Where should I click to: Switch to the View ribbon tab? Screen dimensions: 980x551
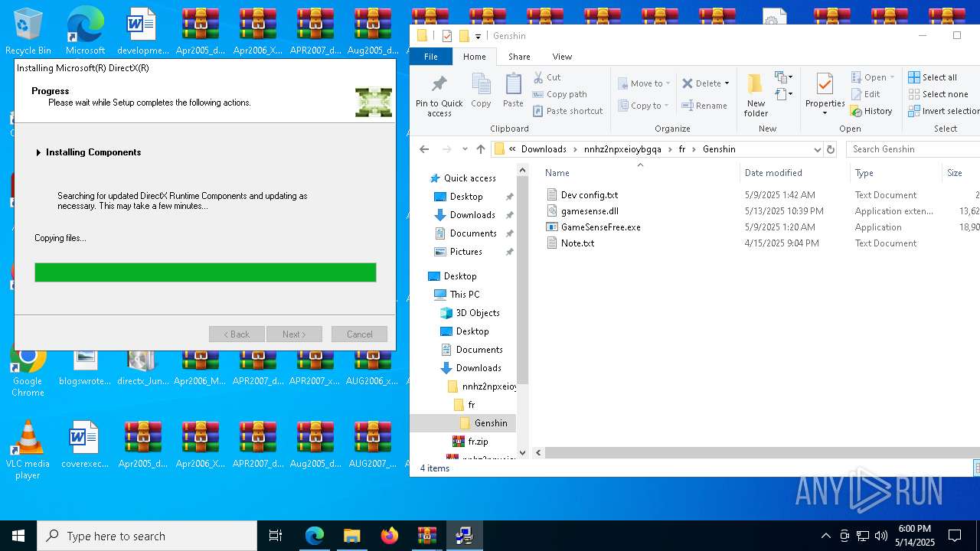click(x=562, y=57)
